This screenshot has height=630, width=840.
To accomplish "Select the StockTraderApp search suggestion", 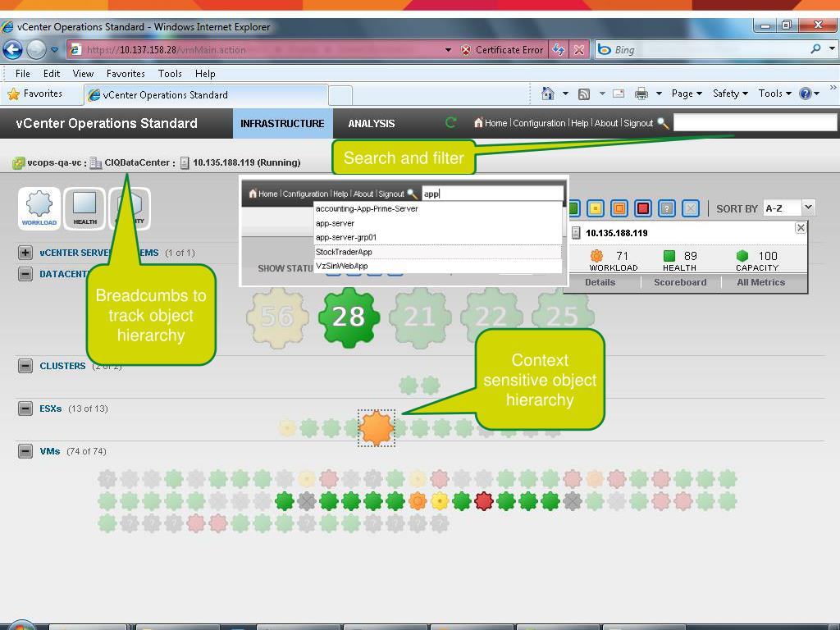I will pos(438,252).
